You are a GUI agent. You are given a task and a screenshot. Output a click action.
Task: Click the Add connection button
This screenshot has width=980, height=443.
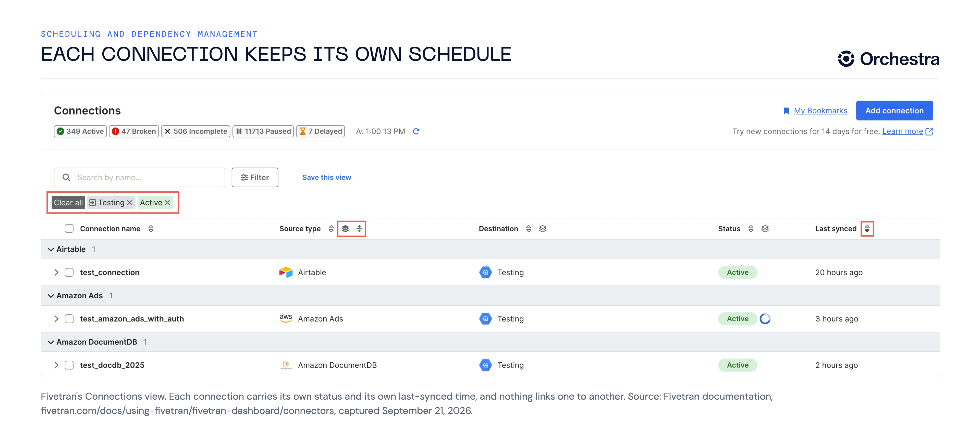click(x=895, y=111)
